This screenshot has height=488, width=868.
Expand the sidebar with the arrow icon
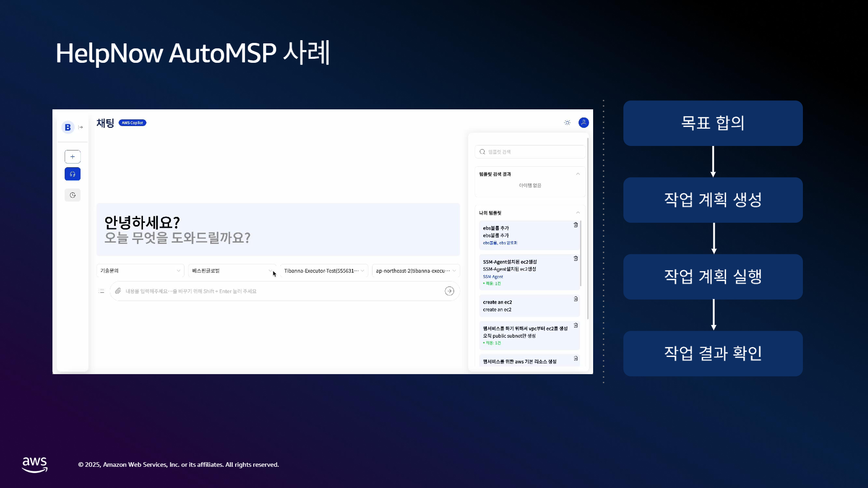[x=81, y=127]
